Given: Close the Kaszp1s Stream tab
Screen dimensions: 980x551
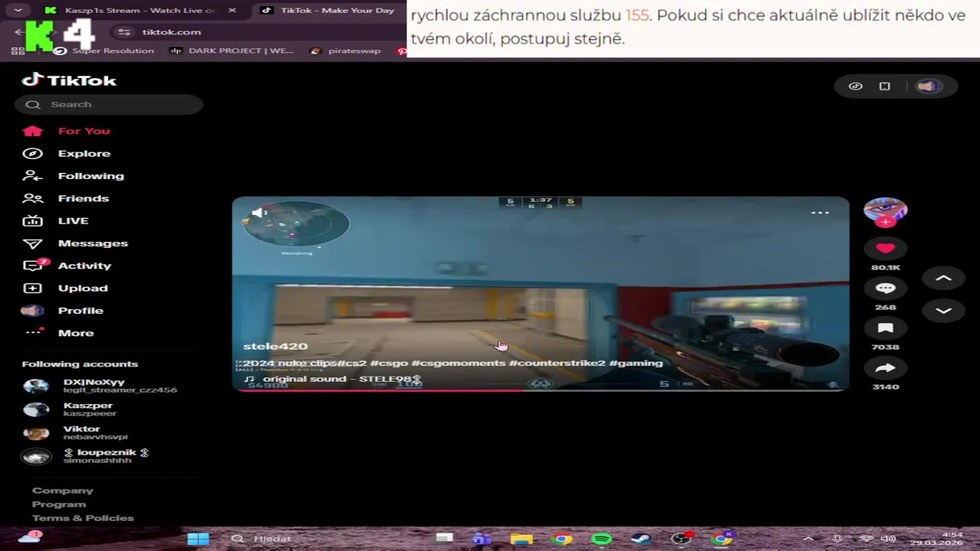Looking at the screenshot, I should pyautogui.click(x=232, y=11).
